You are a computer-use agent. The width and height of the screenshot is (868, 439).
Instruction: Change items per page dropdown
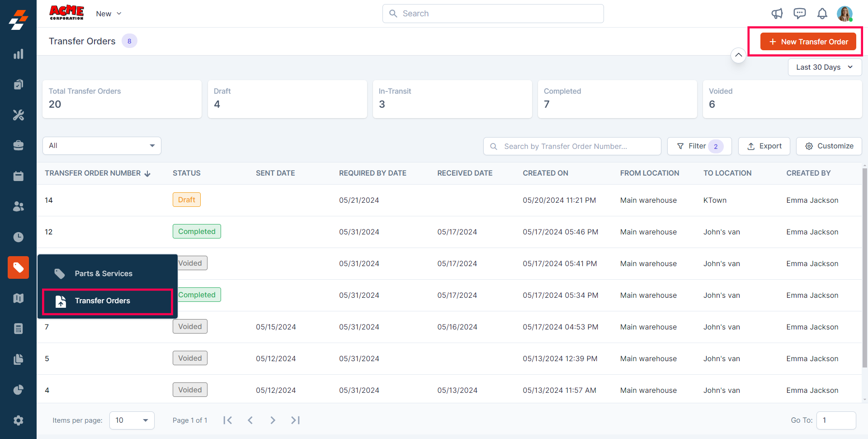[x=132, y=420]
